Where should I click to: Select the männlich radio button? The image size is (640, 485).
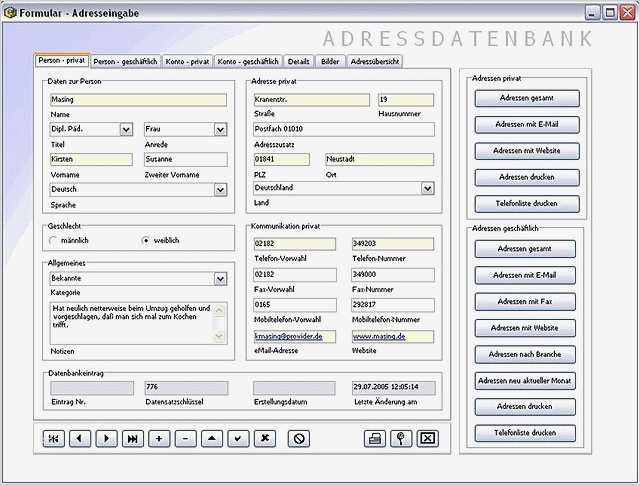pyautogui.click(x=53, y=240)
